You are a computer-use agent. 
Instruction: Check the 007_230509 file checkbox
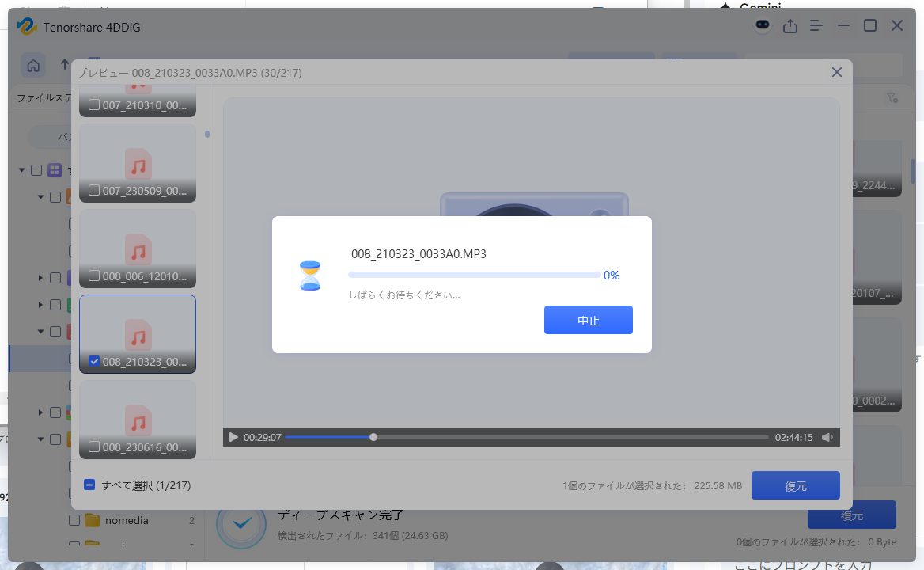coord(94,190)
